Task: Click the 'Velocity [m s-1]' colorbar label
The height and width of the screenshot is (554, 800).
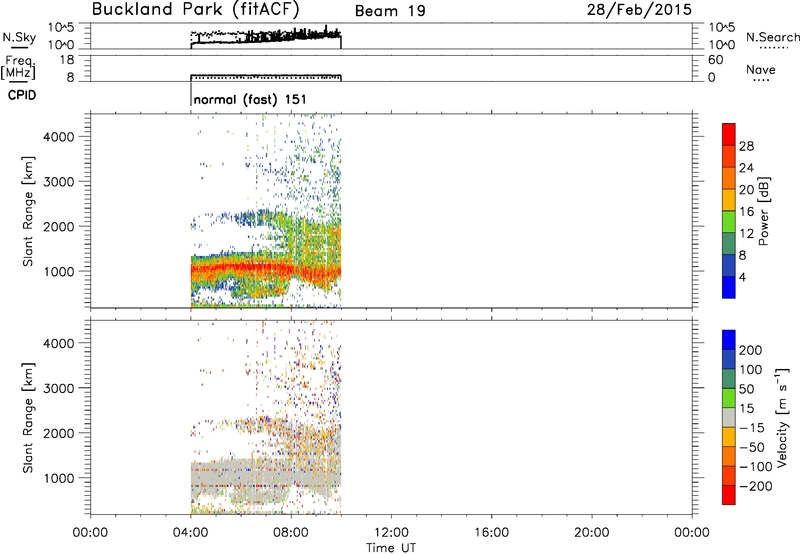Action: pyautogui.click(x=782, y=417)
